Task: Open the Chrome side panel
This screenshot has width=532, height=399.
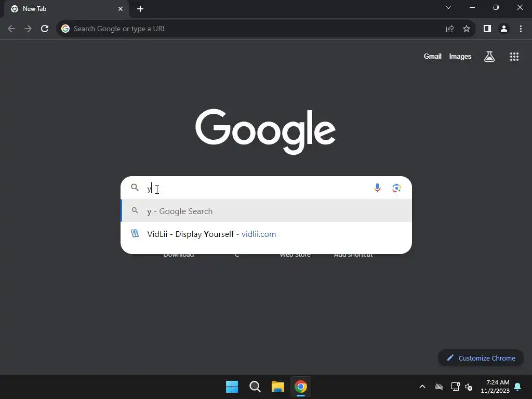Action: click(x=487, y=29)
